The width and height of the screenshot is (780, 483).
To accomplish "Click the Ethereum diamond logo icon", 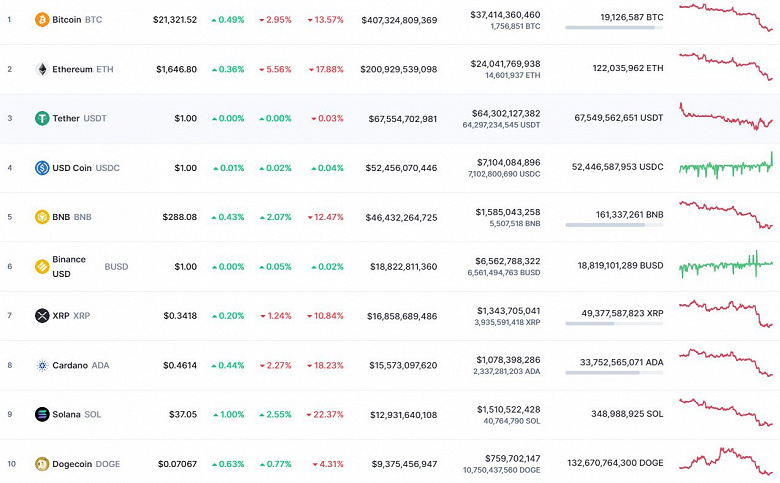I will tap(42, 69).
